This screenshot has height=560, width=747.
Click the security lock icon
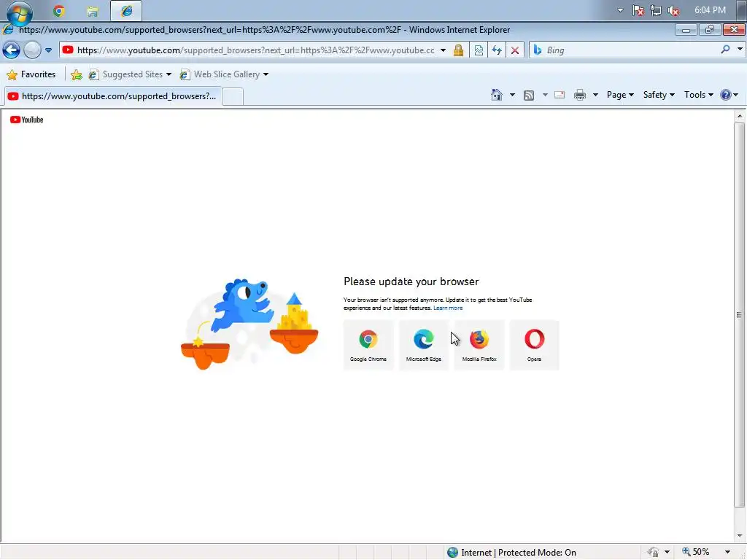click(458, 50)
